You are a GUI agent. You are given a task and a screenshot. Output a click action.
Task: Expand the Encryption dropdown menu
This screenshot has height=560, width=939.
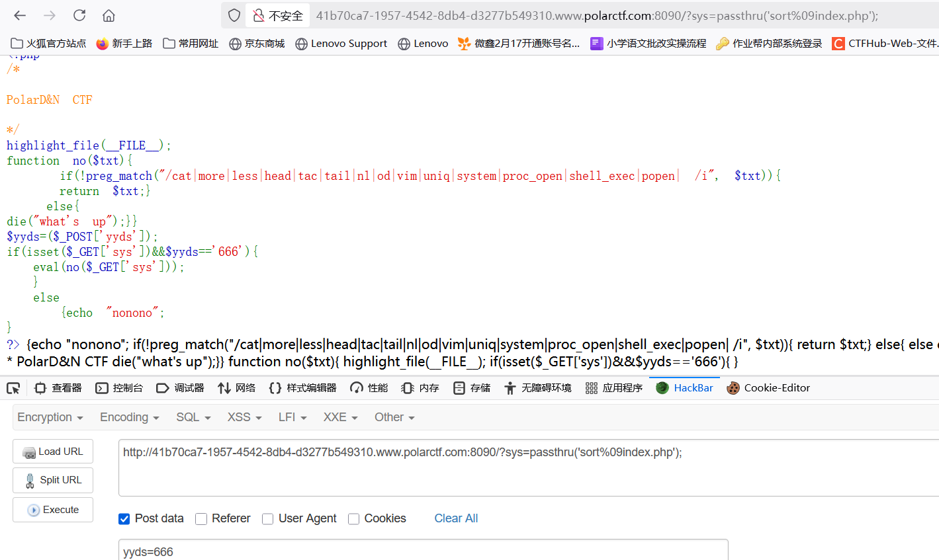tap(50, 417)
